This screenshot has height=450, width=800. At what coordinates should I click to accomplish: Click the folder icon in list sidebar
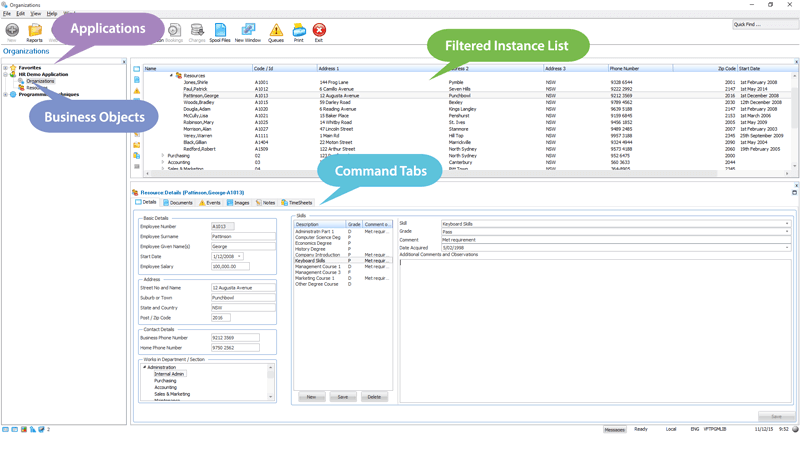[137, 145]
